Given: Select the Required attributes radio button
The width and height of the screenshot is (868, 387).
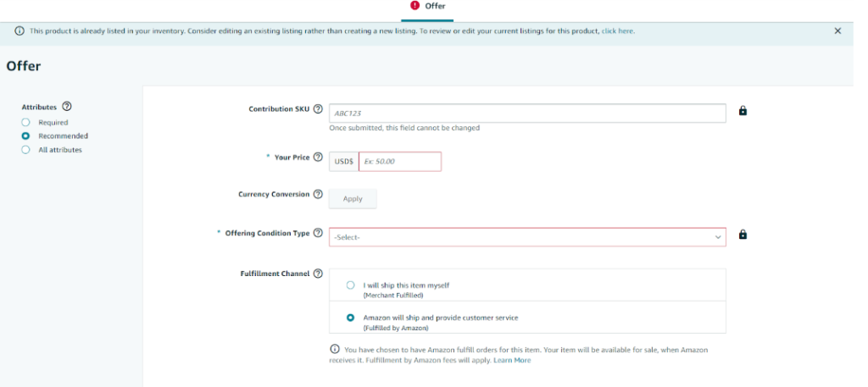Looking at the screenshot, I should coord(25,122).
